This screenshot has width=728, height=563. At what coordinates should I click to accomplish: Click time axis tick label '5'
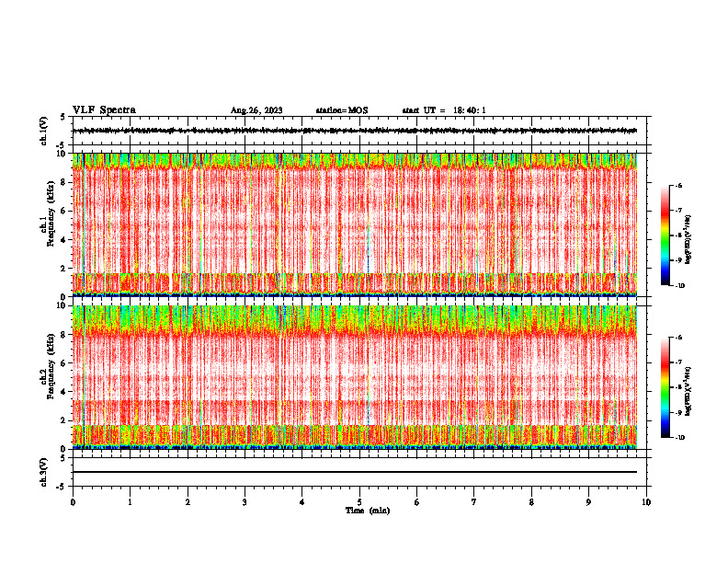[x=359, y=502]
